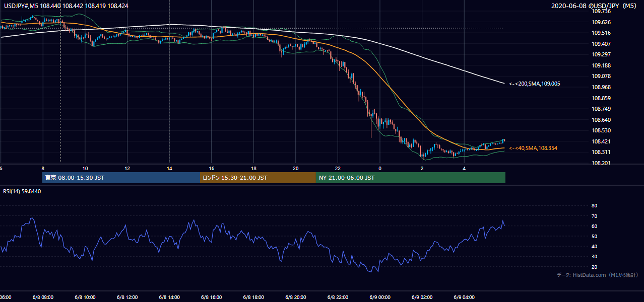The image size is (644, 302).
Task: Click the RSI(14) 59.8440 indicator label
Action: tap(22, 191)
